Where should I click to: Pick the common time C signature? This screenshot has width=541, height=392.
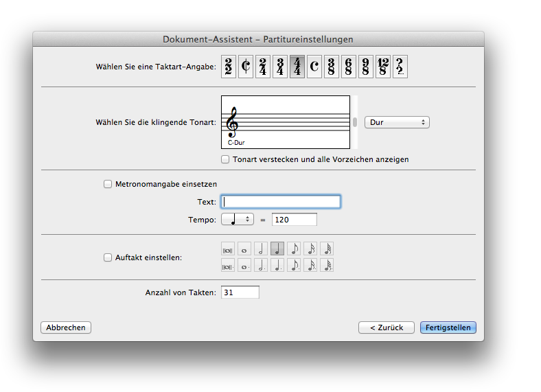click(314, 67)
